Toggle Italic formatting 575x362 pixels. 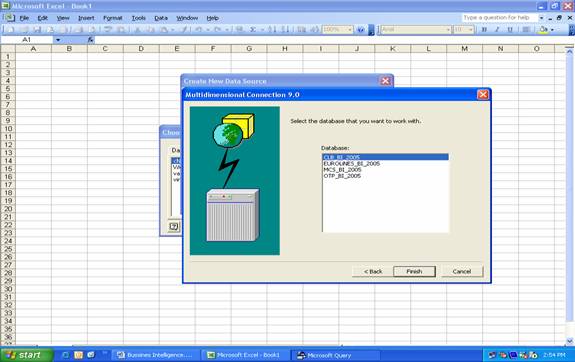(497, 29)
